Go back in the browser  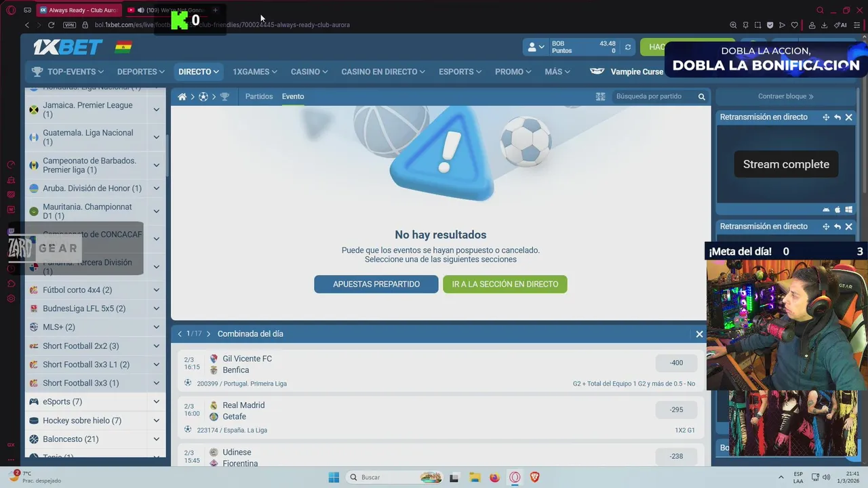pyautogui.click(x=27, y=25)
